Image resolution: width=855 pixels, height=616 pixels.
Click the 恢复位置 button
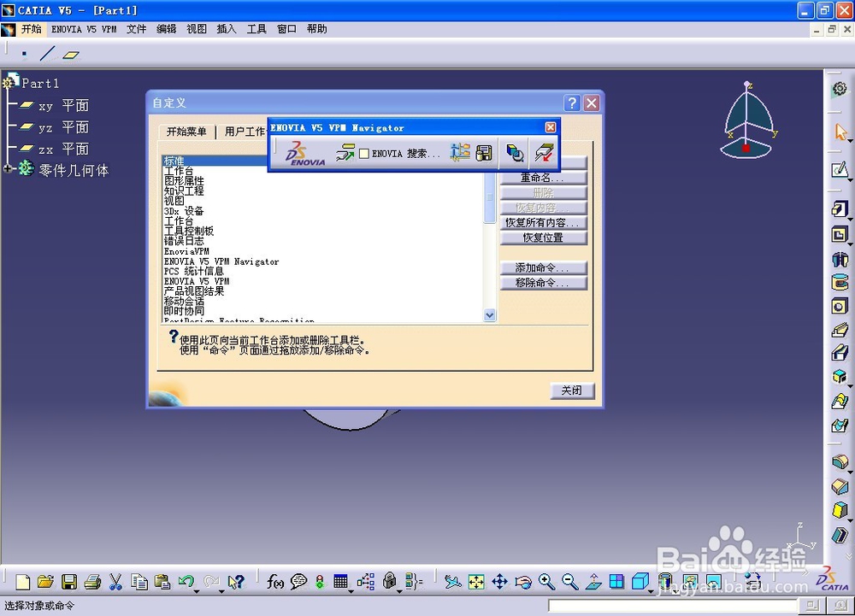click(543, 238)
